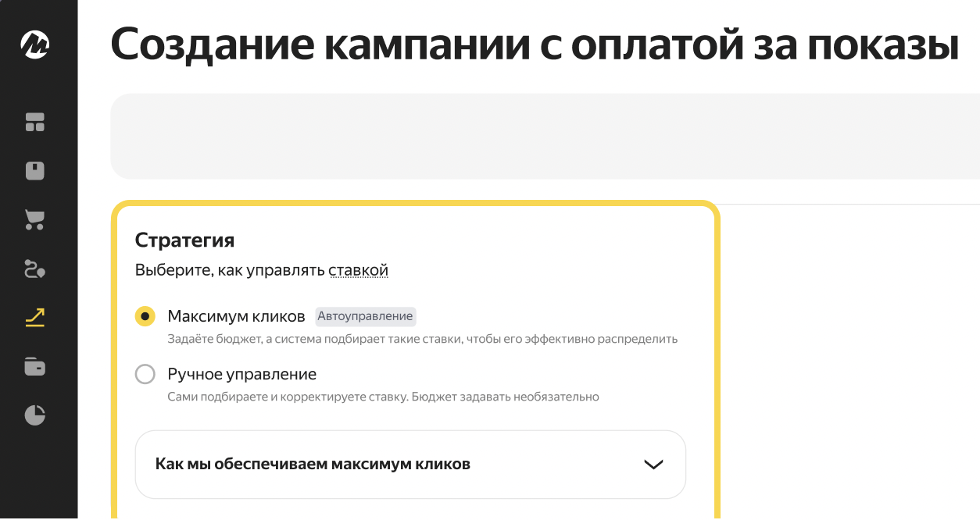Click the Сами подбираете description text
Screen dimensions: 980x520
(383, 397)
